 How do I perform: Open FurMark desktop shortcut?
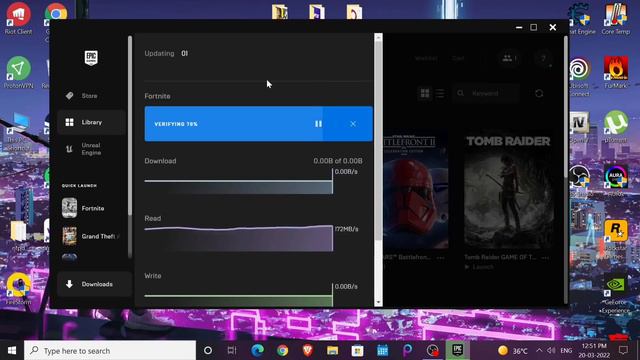(616, 73)
